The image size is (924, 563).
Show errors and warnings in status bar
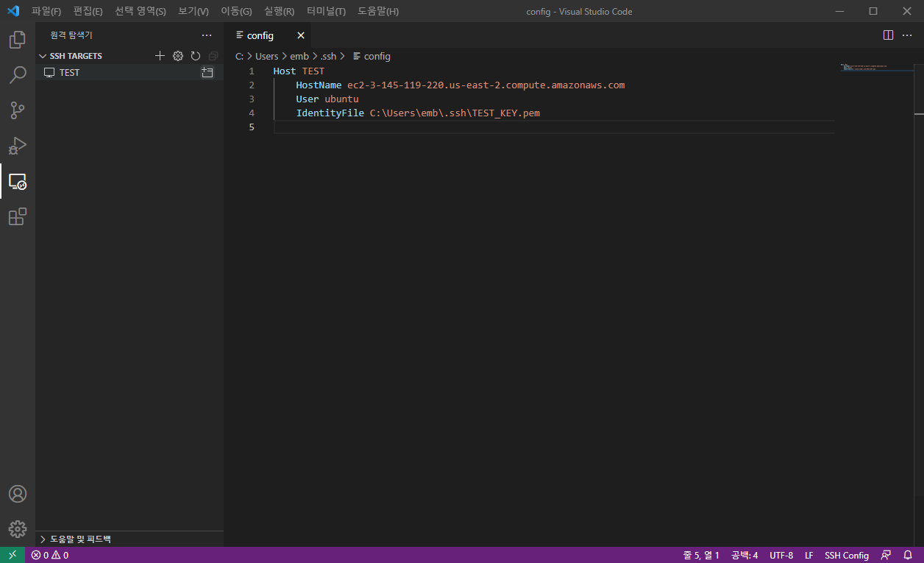pyautogui.click(x=50, y=555)
